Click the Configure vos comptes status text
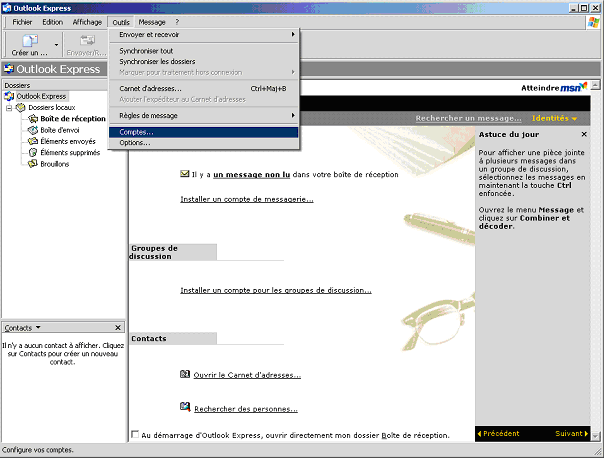Screen dimensions: 604x459 click(37, 450)
